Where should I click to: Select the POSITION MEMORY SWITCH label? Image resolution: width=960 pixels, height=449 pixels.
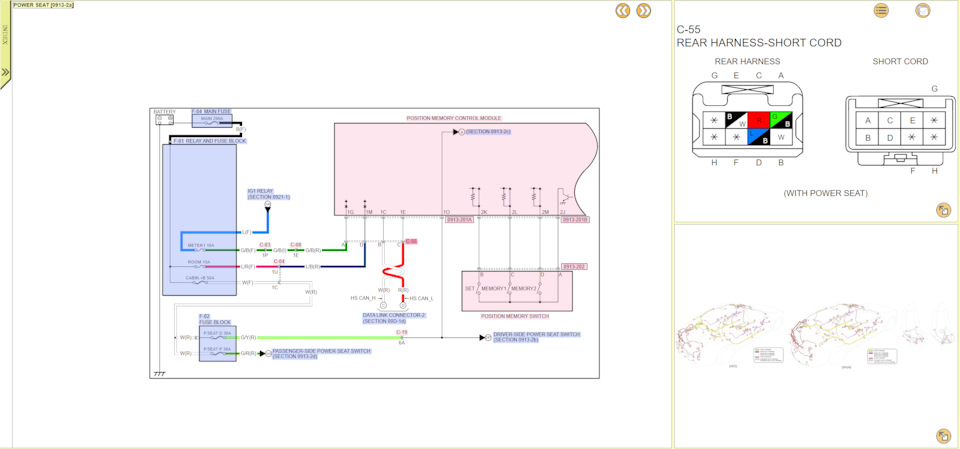coord(513,316)
